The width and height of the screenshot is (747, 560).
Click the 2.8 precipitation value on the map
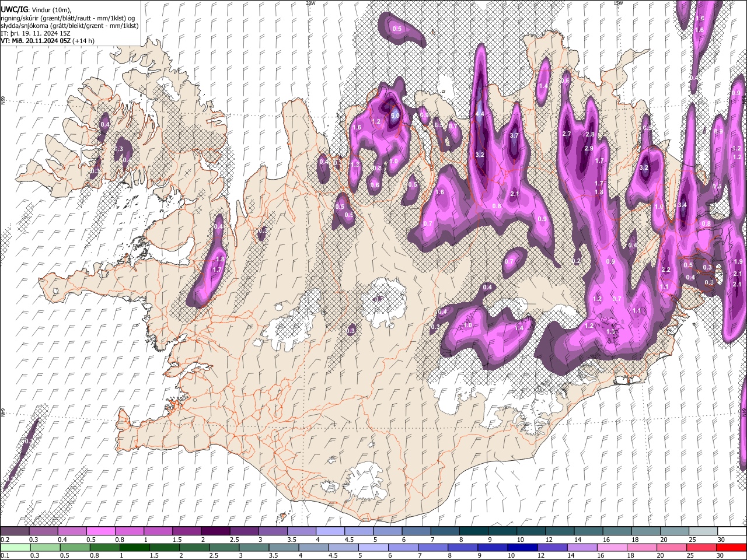click(589, 134)
